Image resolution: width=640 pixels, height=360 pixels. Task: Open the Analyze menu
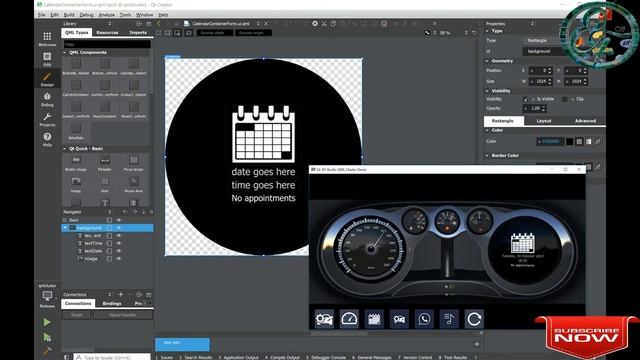point(107,15)
